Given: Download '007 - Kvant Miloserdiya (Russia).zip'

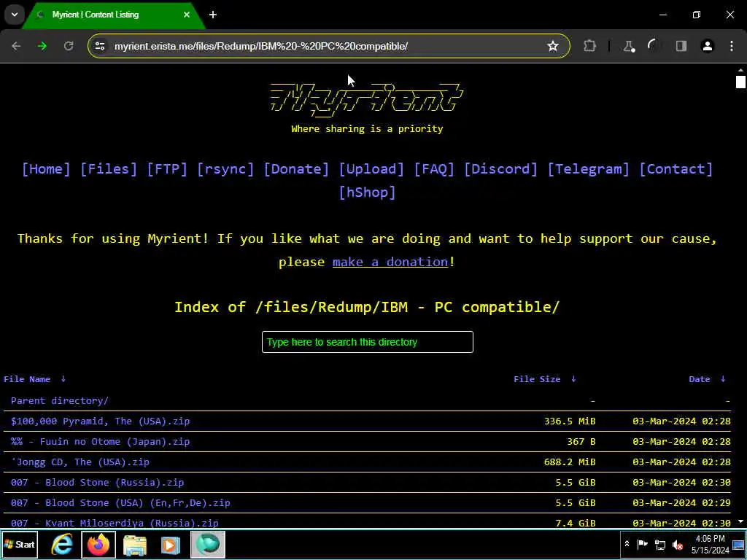Looking at the screenshot, I should pos(115,523).
